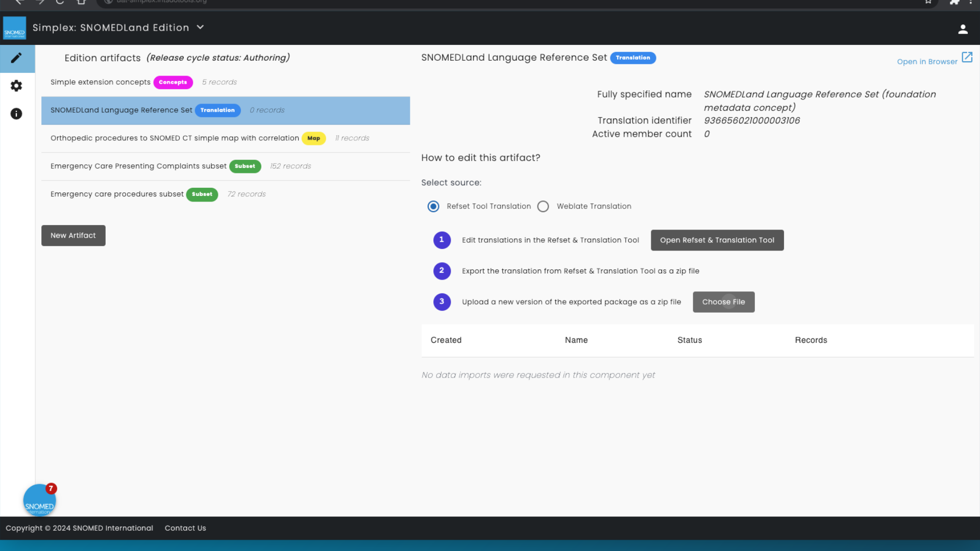
Task: Select the Weblate Translation radio button
Action: (543, 206)
